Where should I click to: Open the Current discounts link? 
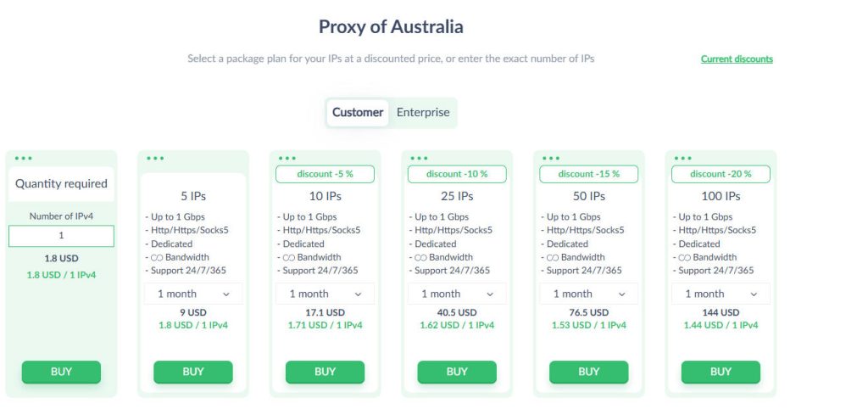(737, 59)
